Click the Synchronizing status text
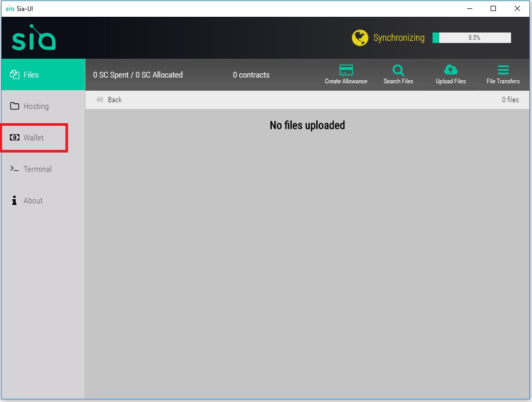This screenshot has height=402, width=532. click(x=398, y=38)
